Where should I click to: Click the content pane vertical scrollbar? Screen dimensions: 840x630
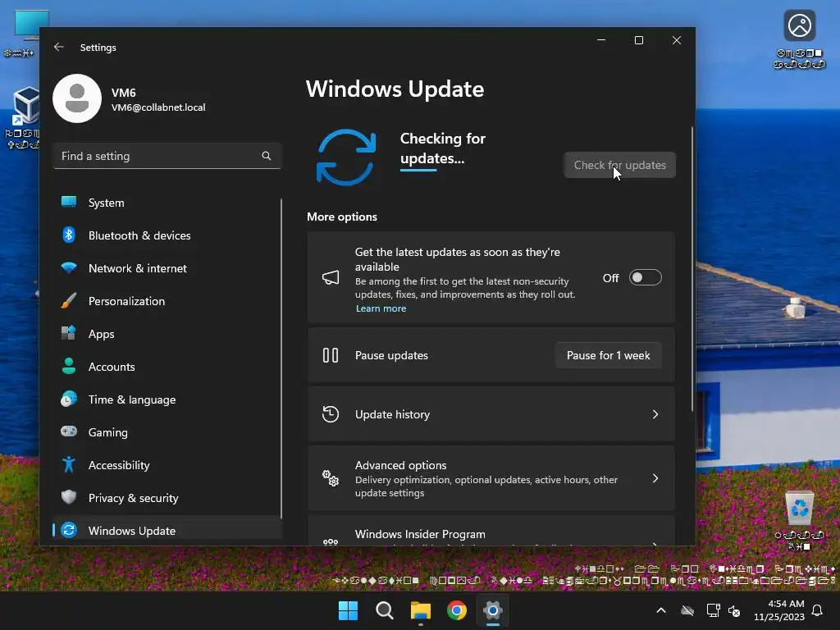point(692,268)
